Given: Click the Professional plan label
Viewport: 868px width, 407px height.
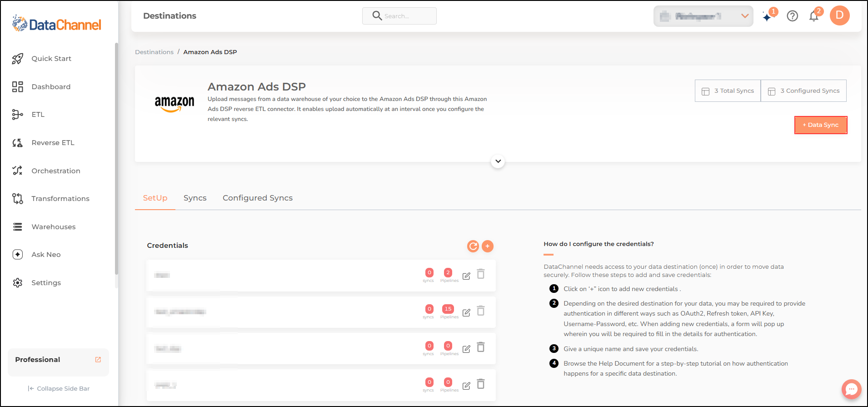Looking at the screenshot, I should (x=38, y=360).
